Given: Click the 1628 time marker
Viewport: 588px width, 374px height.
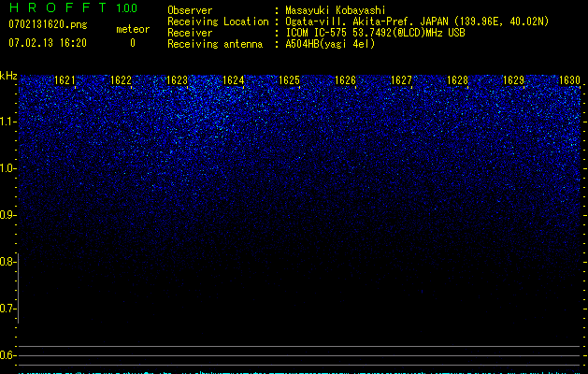Looking at the screenshot, I should click(x=457, y=80).
